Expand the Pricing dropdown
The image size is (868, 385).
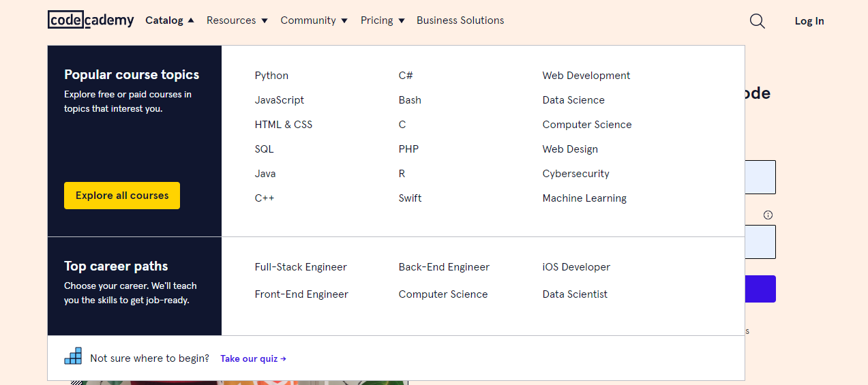pyautogui.click(x=383, y=20)
